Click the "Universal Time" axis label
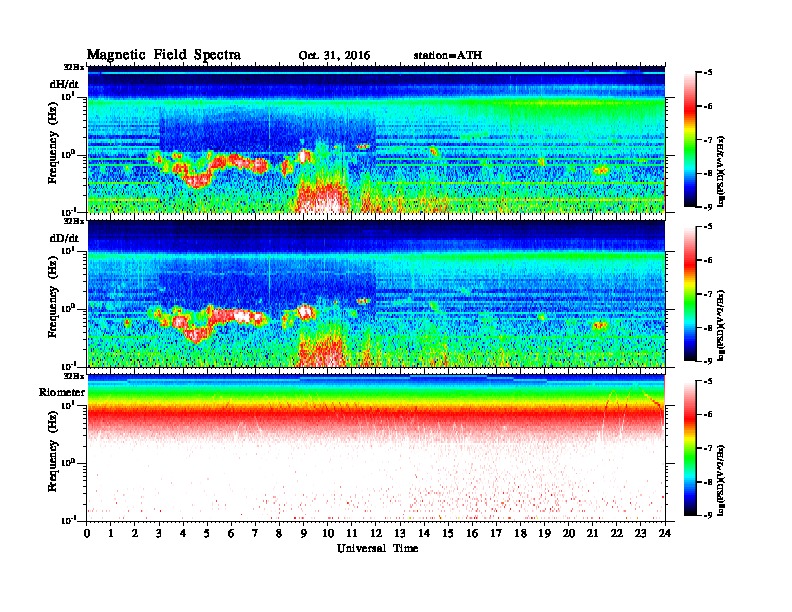 point(377,548)
